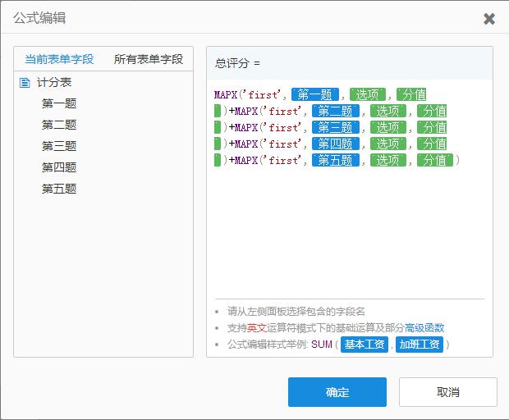
Task: Click the 第五题 tag in the formula
Action: [335, 161]
